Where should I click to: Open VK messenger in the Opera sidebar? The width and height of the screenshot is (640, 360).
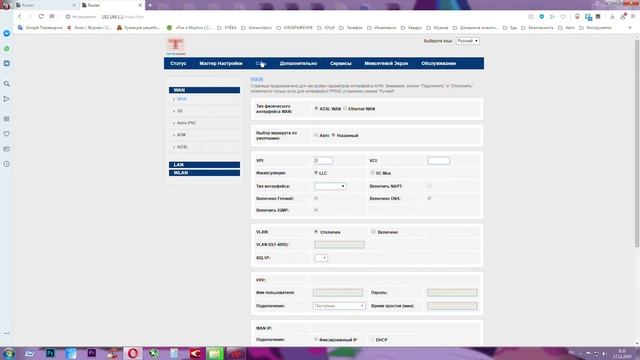pos(7,64)
